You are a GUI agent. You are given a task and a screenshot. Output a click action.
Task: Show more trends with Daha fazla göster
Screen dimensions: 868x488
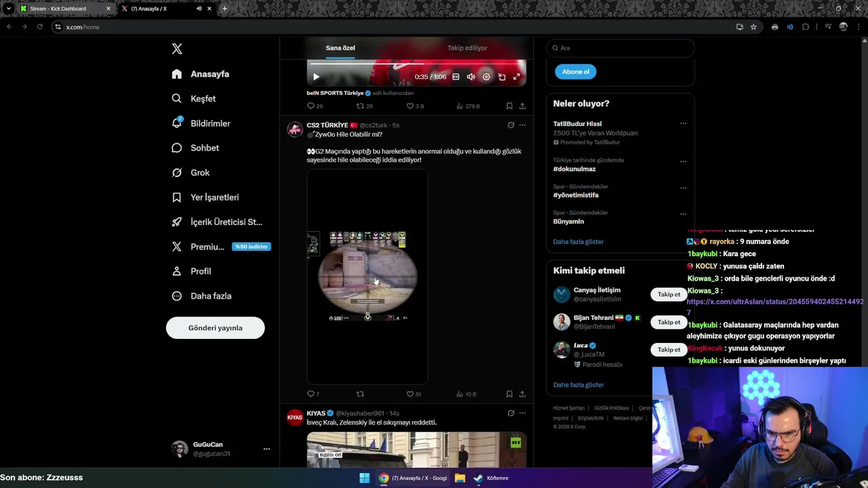click(x=578, y=241)
